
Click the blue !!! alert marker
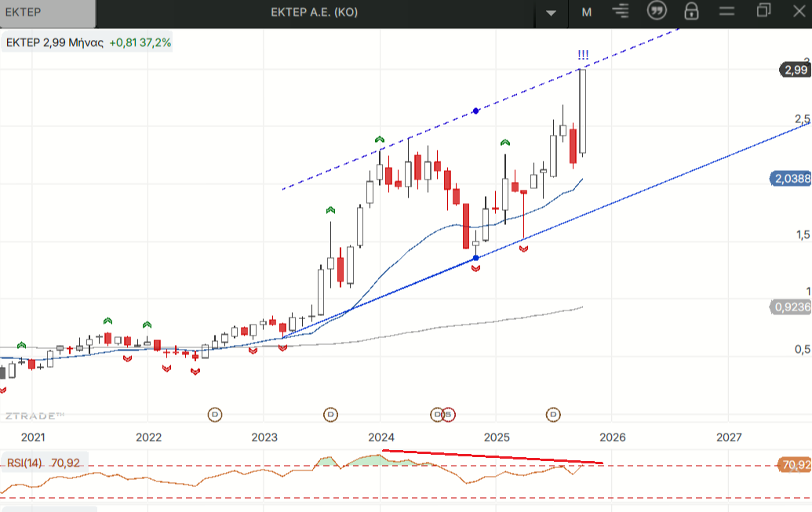point(583,55)
